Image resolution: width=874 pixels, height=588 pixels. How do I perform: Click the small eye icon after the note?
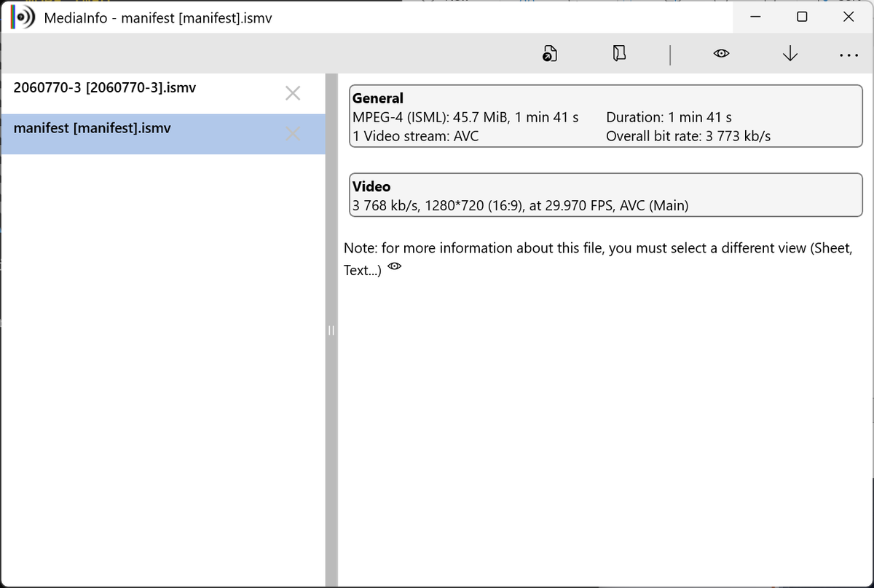tap(395, 266)
